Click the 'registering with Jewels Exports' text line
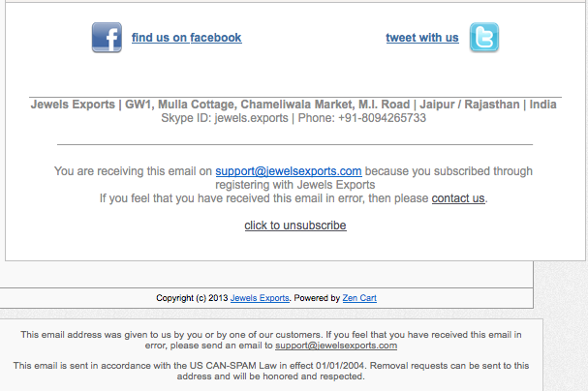This screenshot has height=391, width=588. (x=294, y=185)
